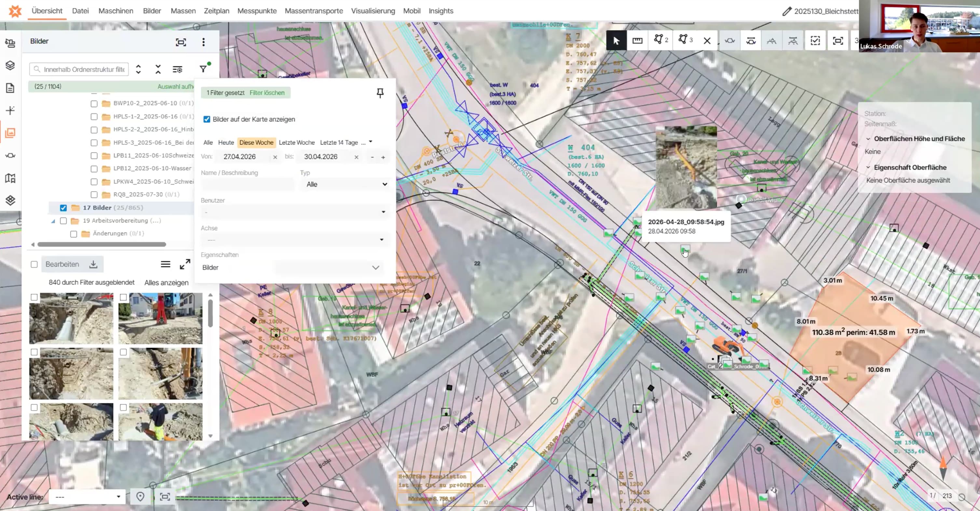The width and height of the screenshot is (980, 511).
Task: Click the zoom-to-extent frame icon in map toolbar
Action: (838, 41)
